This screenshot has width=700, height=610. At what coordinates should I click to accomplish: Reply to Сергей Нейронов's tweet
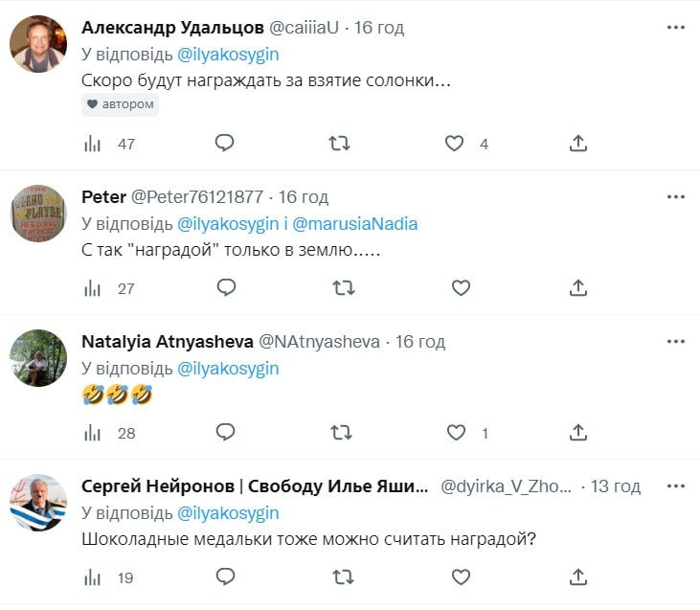pos(225,576)
